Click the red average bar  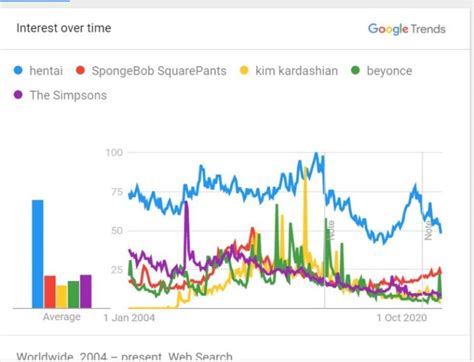pos(50,292)
